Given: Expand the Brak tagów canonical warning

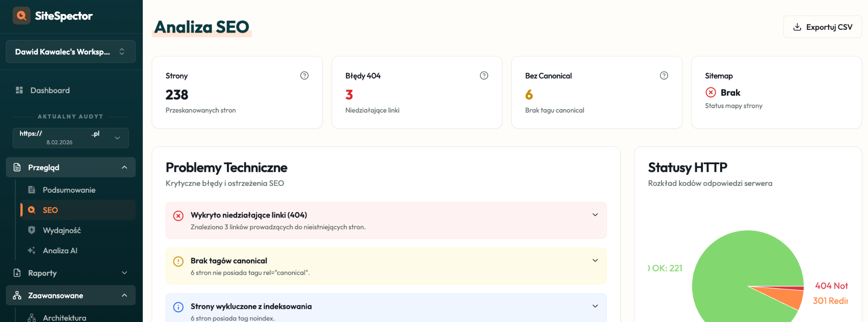Looking at the screenshot, I should click(x=595, y=260).
